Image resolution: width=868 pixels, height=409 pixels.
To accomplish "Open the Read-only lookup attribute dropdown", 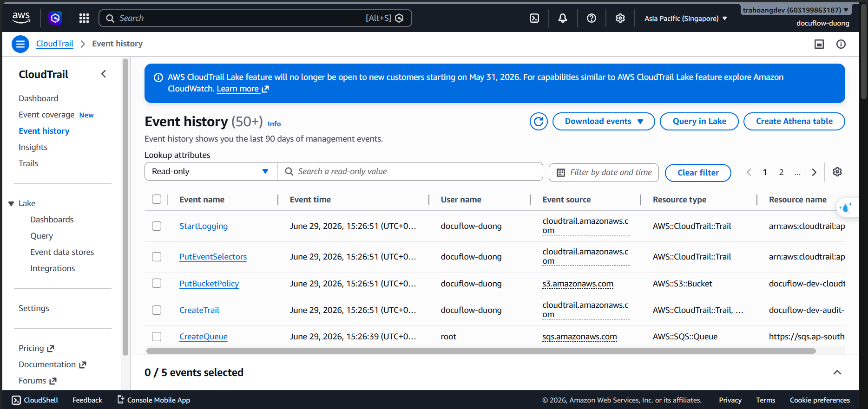I will tap(211, 171).
